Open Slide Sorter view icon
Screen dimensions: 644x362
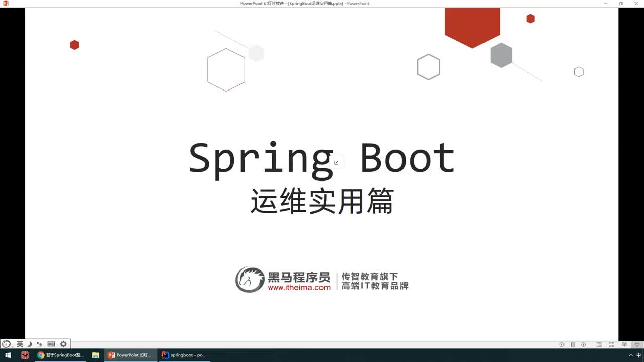pos(612,345)
